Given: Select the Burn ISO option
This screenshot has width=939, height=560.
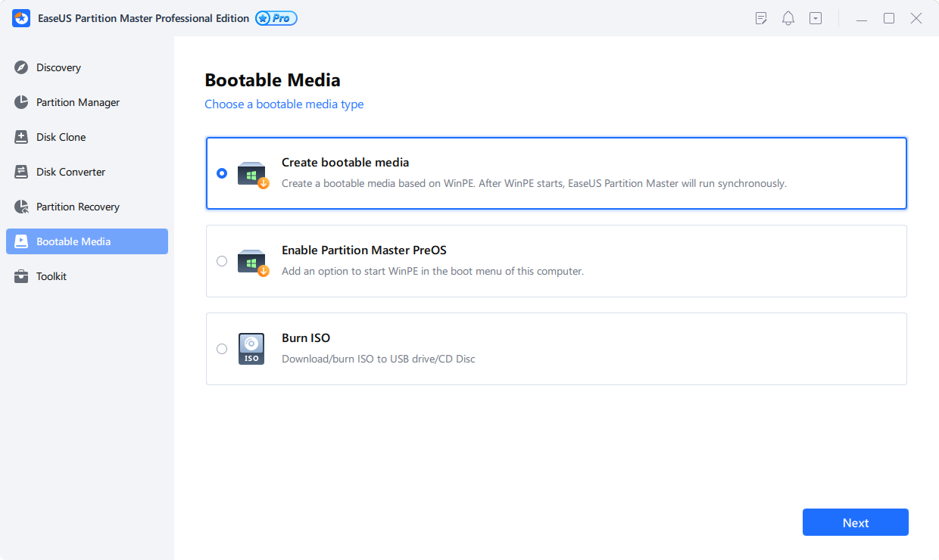Looking at the screenshot, I should pyautogui.click(x=222, y=349).
